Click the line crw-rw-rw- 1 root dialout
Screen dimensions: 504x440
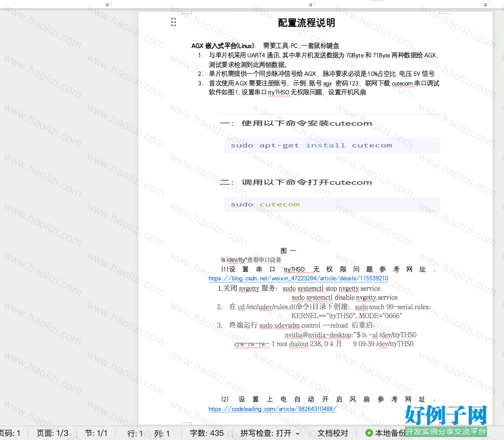[324, 344]
